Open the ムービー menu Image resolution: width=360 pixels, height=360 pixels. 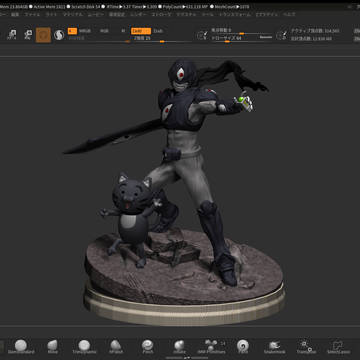[x=95, y=15]
